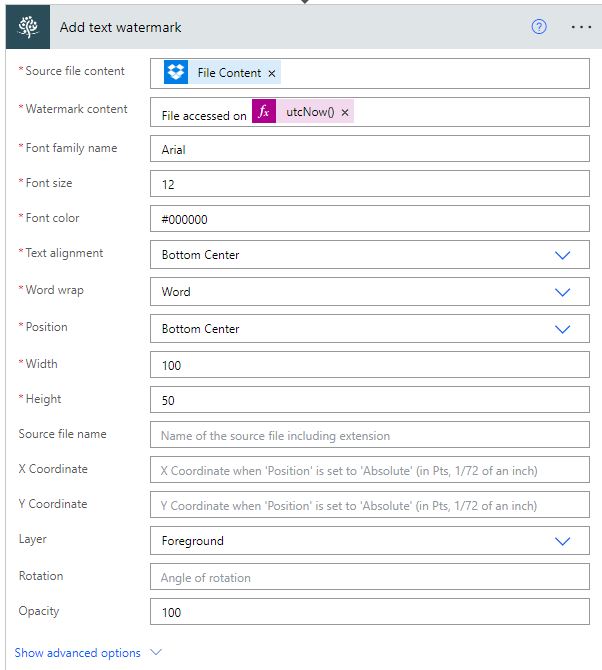Screen dimensions: 602x670
Task: Click the Font color #000000 field
Action: coord(369,220)
